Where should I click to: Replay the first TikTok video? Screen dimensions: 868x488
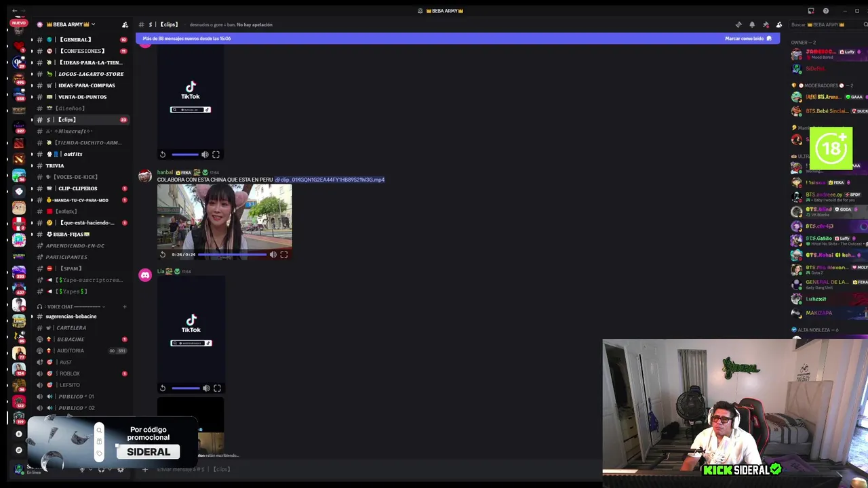pyautogui.click(x=163, y=155)
